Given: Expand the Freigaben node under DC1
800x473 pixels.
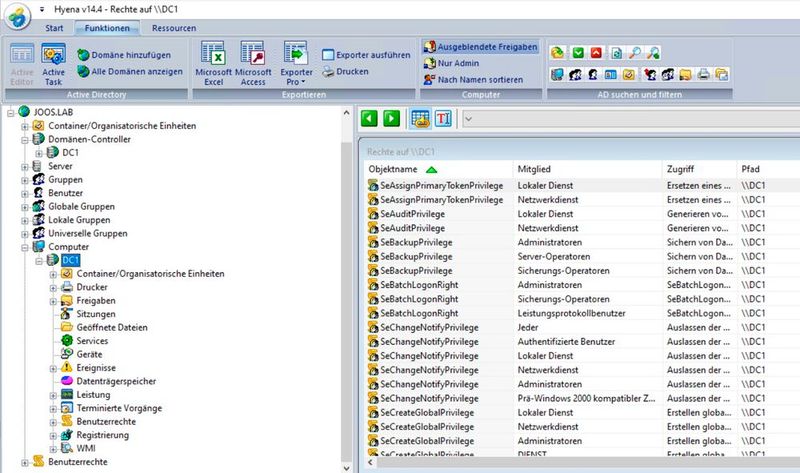Looking at the screenshot, I should [x=53, y=301].
